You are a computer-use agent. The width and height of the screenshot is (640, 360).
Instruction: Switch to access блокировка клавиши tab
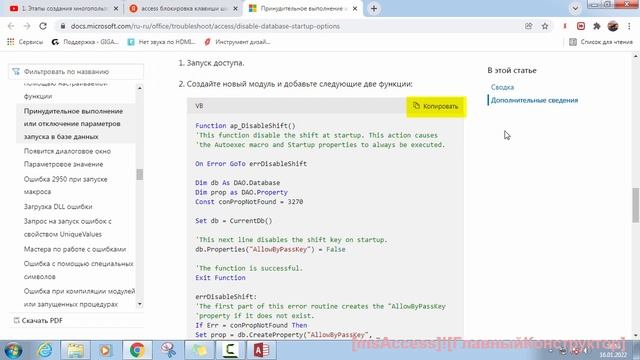(183, 9)
